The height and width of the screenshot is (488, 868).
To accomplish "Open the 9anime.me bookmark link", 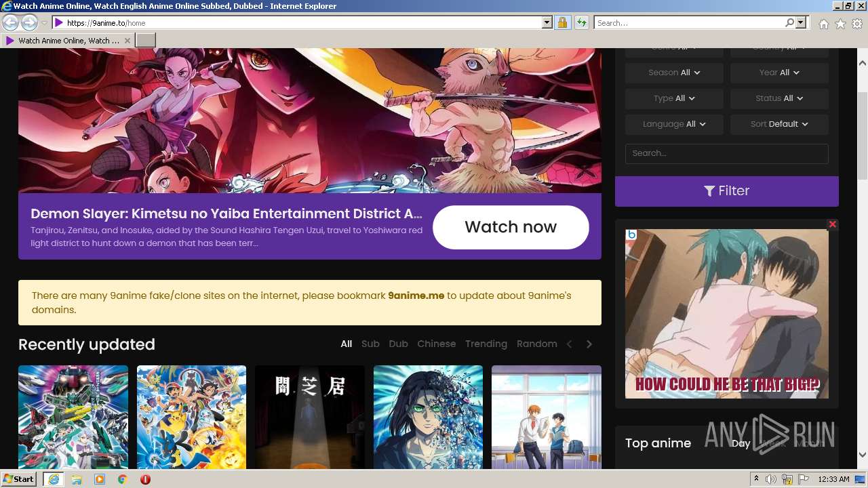I will [x=416, y=296].
